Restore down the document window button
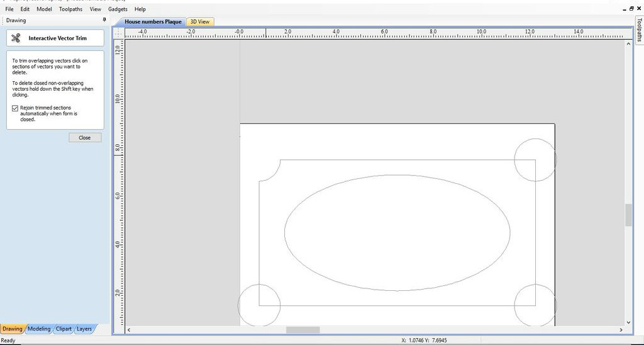This screenshot has width=644, height=345. (631, 9)
